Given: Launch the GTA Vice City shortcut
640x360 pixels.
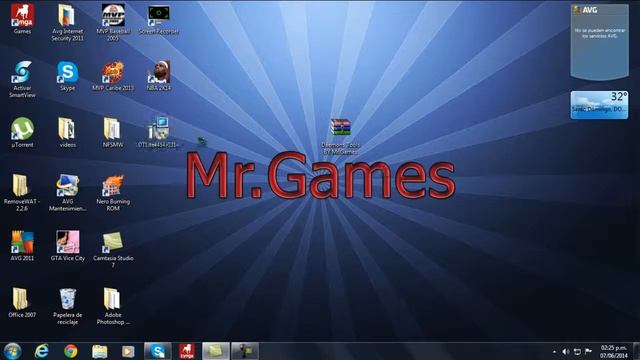Looking at the screenshot, I should pos(67,246).
